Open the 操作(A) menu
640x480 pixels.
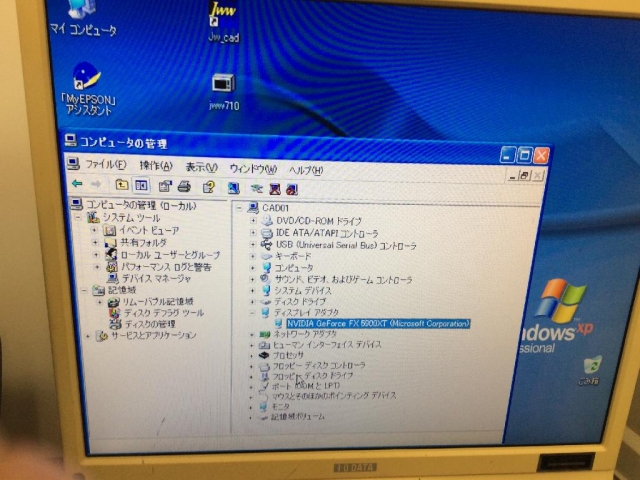coord(156,166)
